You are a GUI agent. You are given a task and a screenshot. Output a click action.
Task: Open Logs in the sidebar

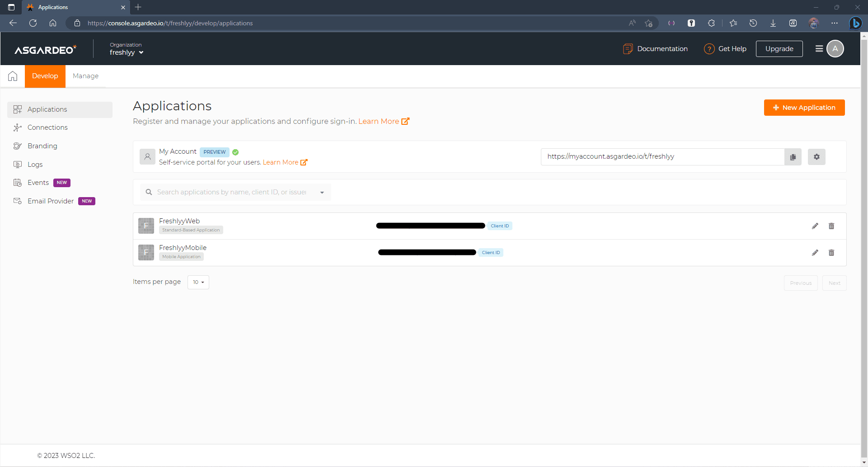click(60, 165)
